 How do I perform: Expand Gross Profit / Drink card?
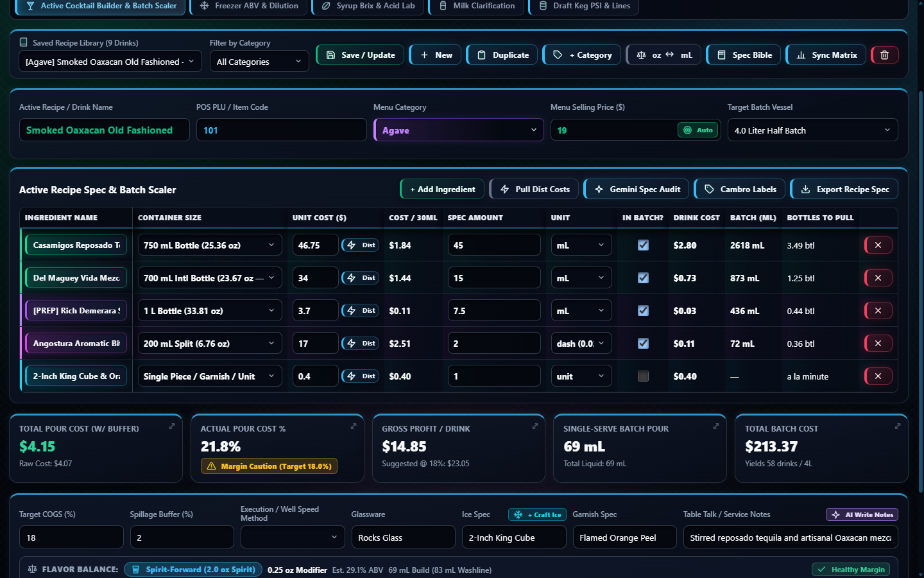[535, 426]
